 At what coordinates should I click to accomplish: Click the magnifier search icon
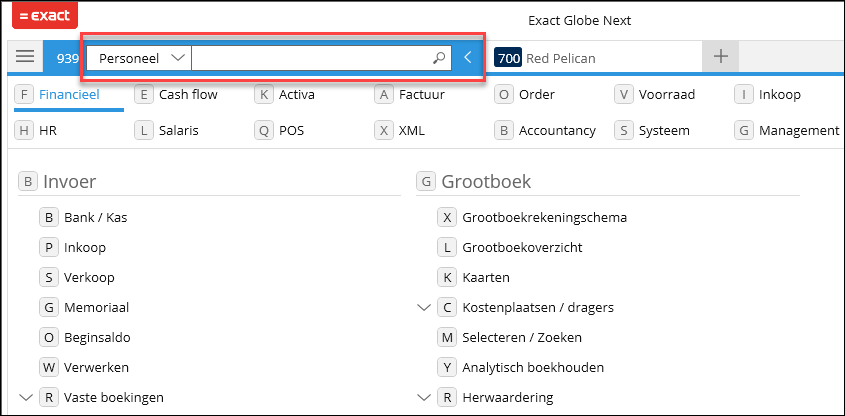pyautogui.click(x=439, y=58)
